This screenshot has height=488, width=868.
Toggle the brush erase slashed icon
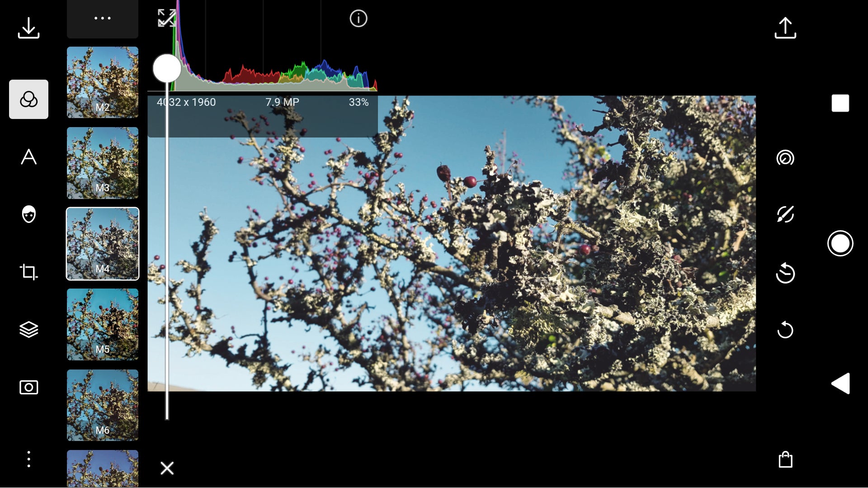coord(785,214)
